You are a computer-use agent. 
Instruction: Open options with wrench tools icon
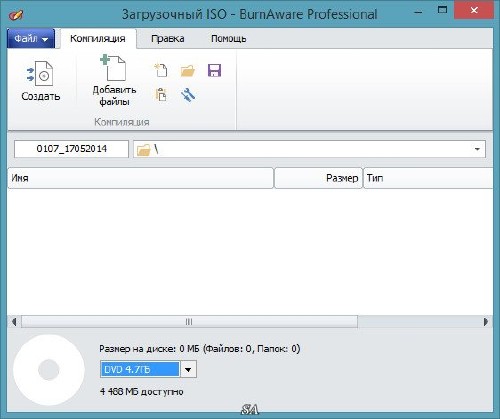pos(188,95)
